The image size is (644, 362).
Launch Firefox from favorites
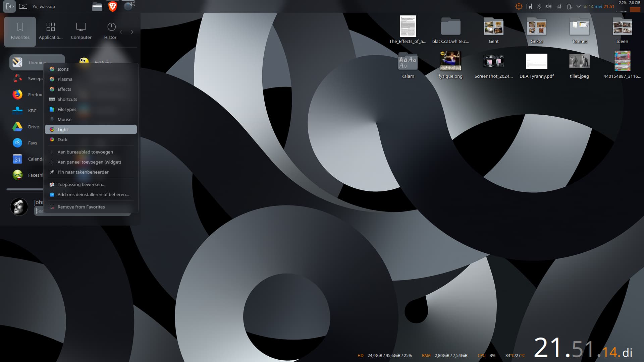(28, 95)
